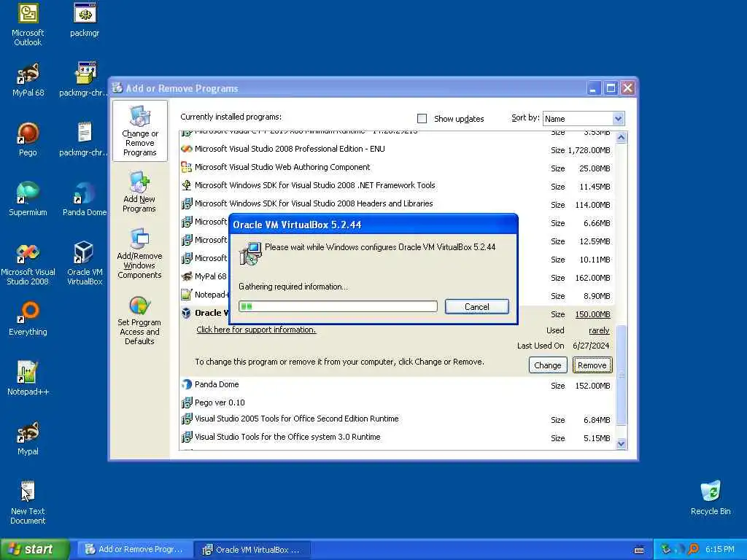Viewport: 747px width, 560px height.
Task: Click Visual Studio 2005 Tools entry icon
Action: tap(186, 419)
